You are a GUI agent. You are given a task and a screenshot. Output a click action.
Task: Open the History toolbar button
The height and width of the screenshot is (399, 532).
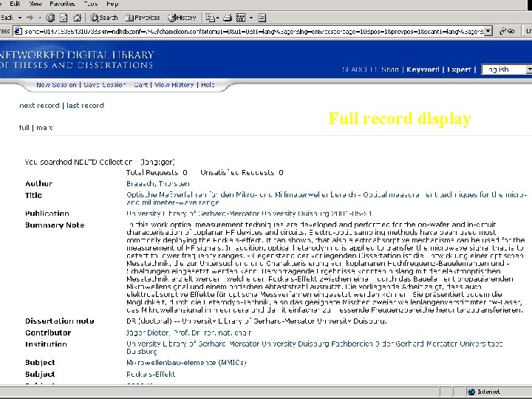pyautogui.click(x=183, y=18)
